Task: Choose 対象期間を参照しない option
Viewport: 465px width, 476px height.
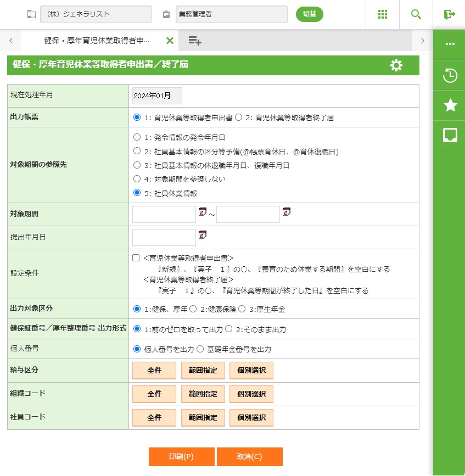Action: tap(137, 178)
